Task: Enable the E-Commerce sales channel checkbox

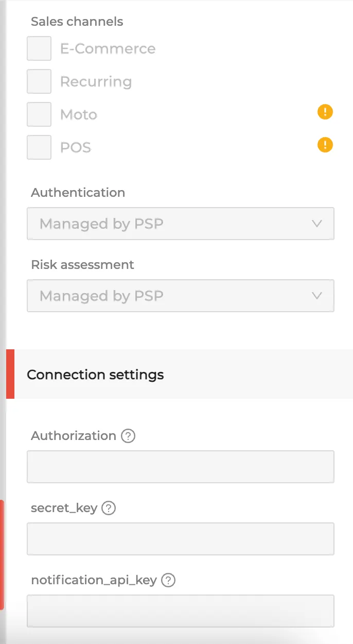Action: (39, 48)
